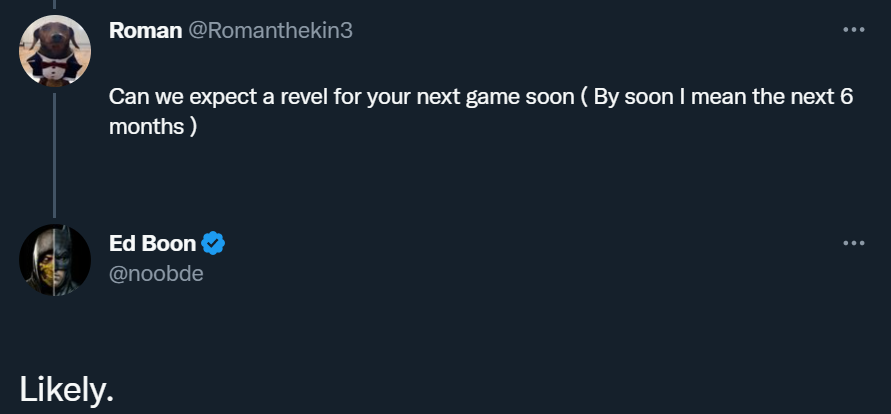Click the empty space right of @noobde
891x414 pixels.
(x=500, y=272)
